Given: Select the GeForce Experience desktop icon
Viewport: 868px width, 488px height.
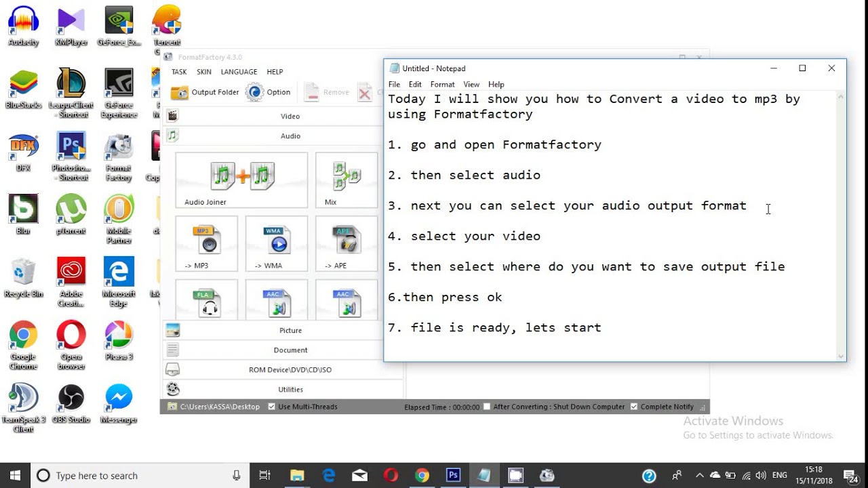Looking at the screenshot, I should [x=119, y=94].
